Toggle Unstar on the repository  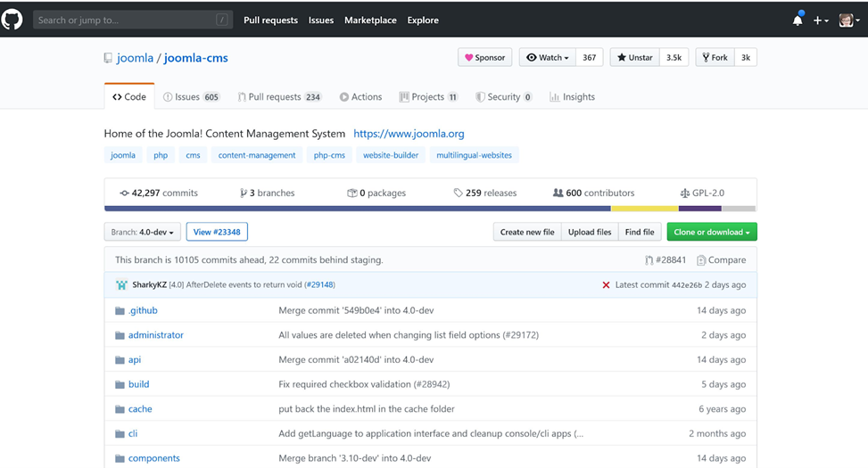635,58
